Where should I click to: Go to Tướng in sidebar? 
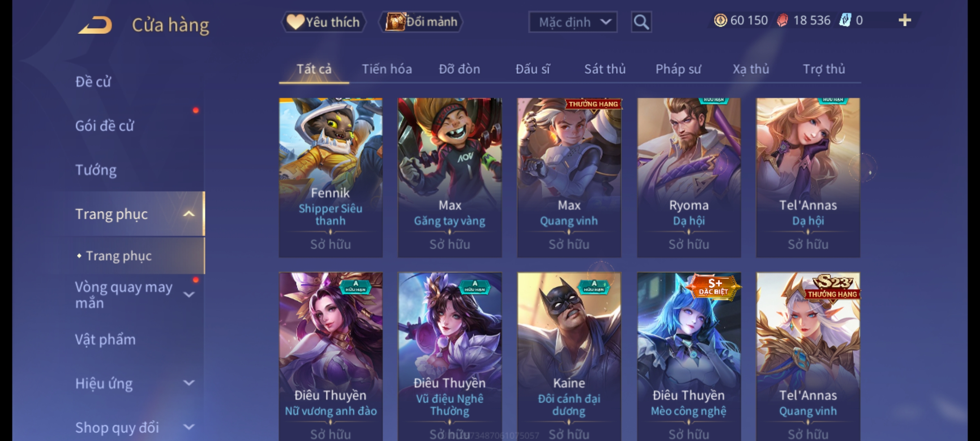[96, 170]
